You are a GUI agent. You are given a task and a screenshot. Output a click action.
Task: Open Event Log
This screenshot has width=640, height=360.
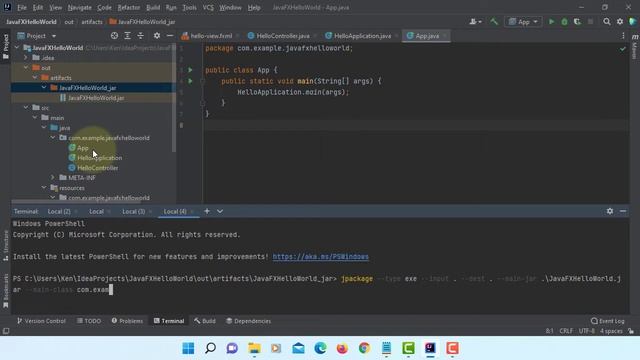point(608,321)
